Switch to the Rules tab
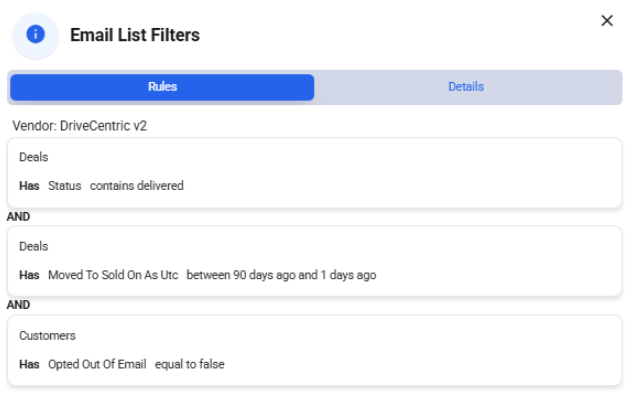The image size is (632, 402). [162, 87]
